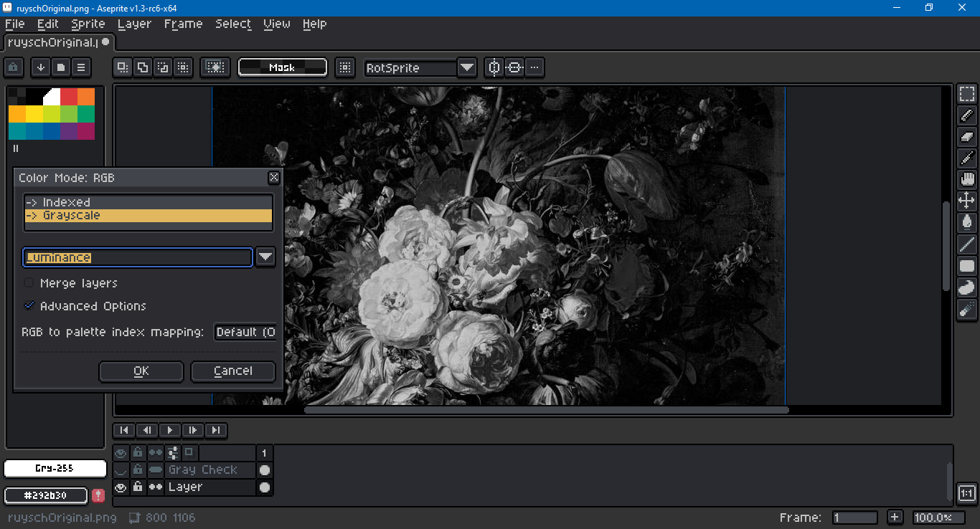Viewport: 980px width, 529px height.
Task: Open the Sprite menu
Action: coord(88,24)
